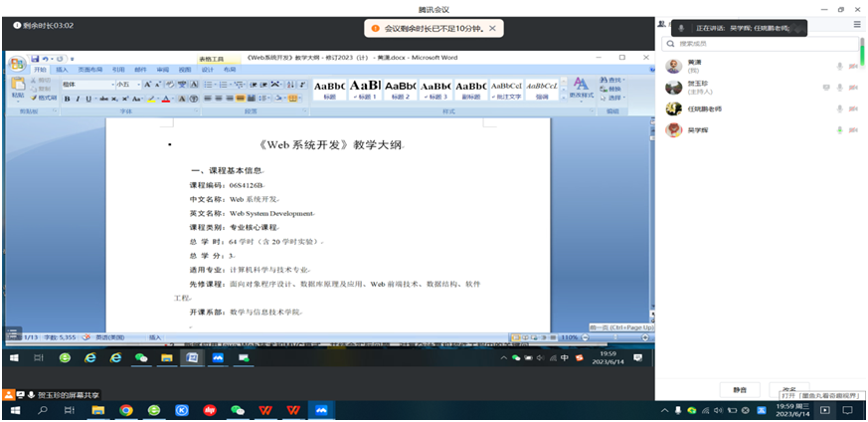Click the Paste icon in clipboard group

point(18,87)
